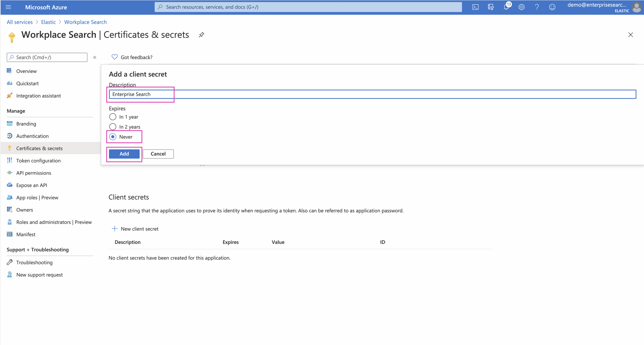Click the help question mark icon
Image resolution: width=644 pixels, height=345 pixels.
537,7
